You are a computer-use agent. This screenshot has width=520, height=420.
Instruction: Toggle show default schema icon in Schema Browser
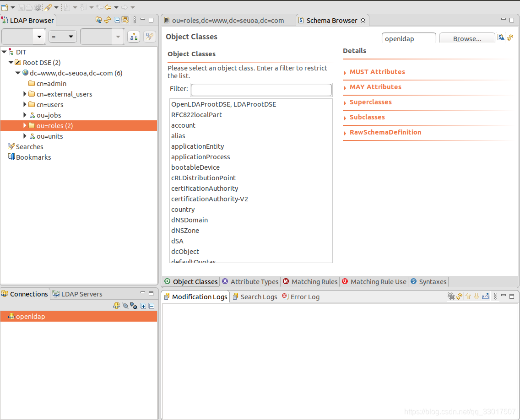point(501,37)
